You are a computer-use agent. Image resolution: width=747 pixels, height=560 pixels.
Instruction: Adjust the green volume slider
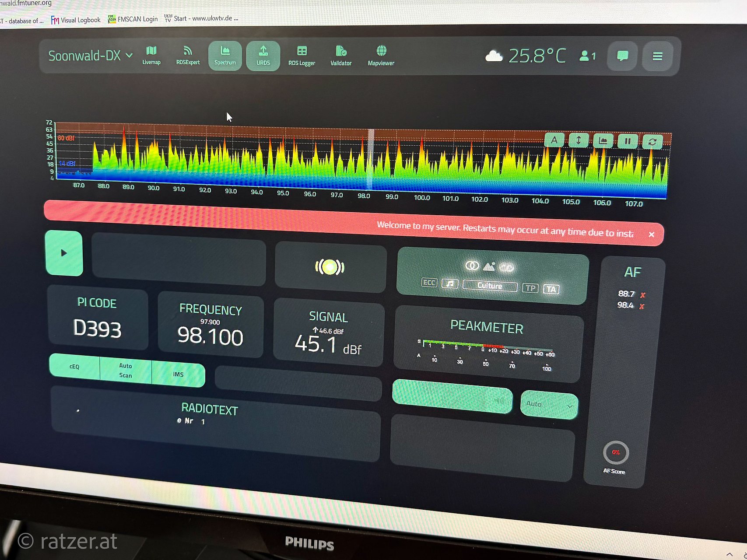(x=452, y=396)
